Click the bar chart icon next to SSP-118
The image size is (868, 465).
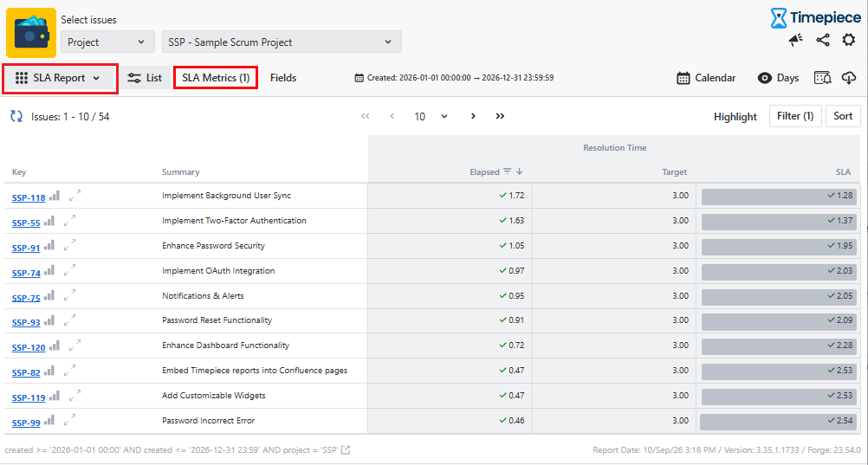tap(55, 196)
